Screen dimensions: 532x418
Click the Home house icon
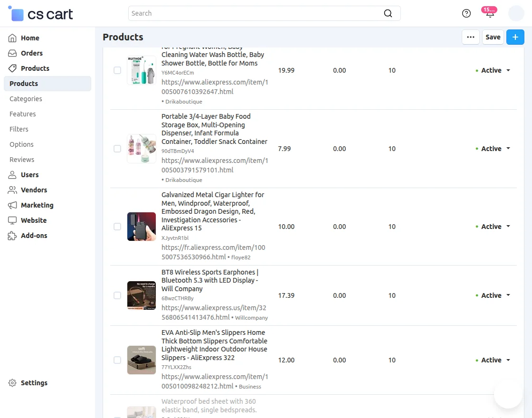tap(12, 38)
